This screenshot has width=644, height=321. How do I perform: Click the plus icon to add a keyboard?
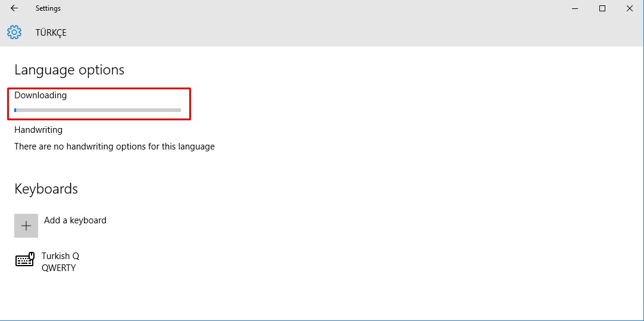26,226
